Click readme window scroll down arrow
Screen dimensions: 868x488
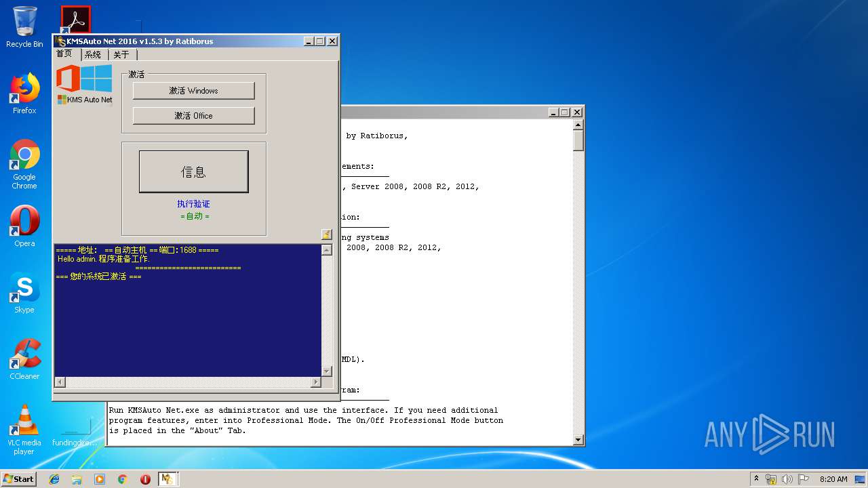(578, 440)
